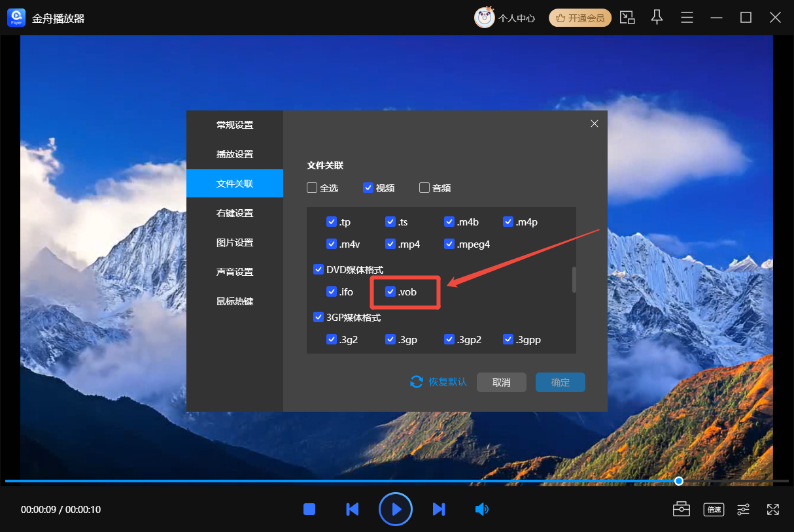The image size is (794, 532).
Task: Open the hamburger main menu
Action: [x=687, y=18]
